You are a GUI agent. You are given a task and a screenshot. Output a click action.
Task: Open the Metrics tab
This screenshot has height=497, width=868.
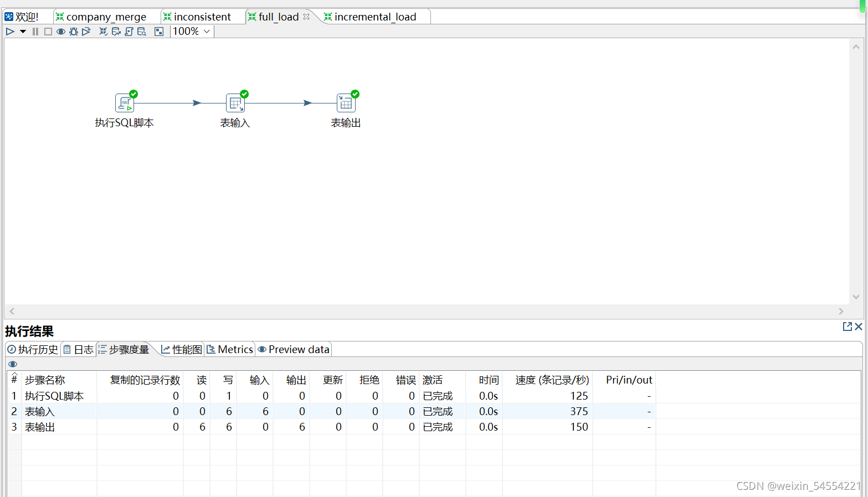tap(230, 349)
